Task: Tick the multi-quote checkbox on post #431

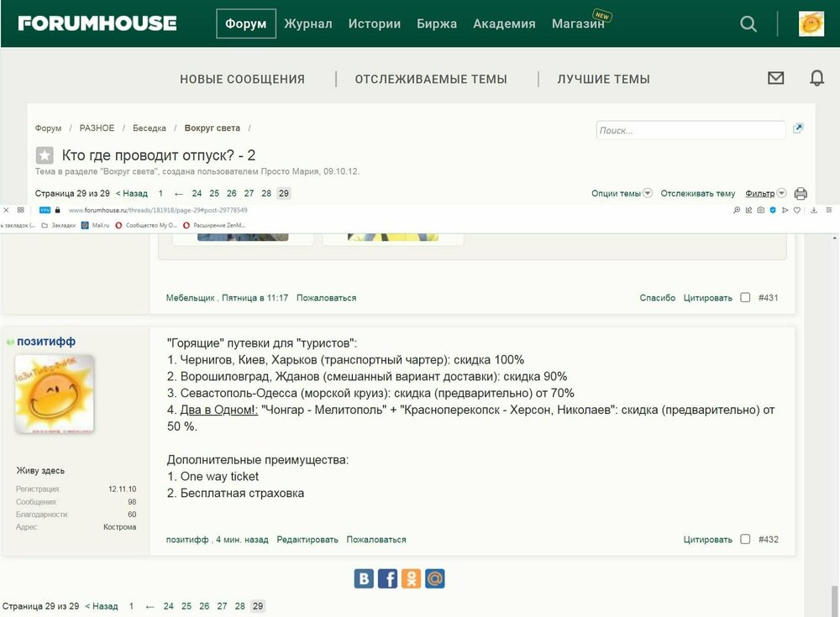Action: [745, 297]
